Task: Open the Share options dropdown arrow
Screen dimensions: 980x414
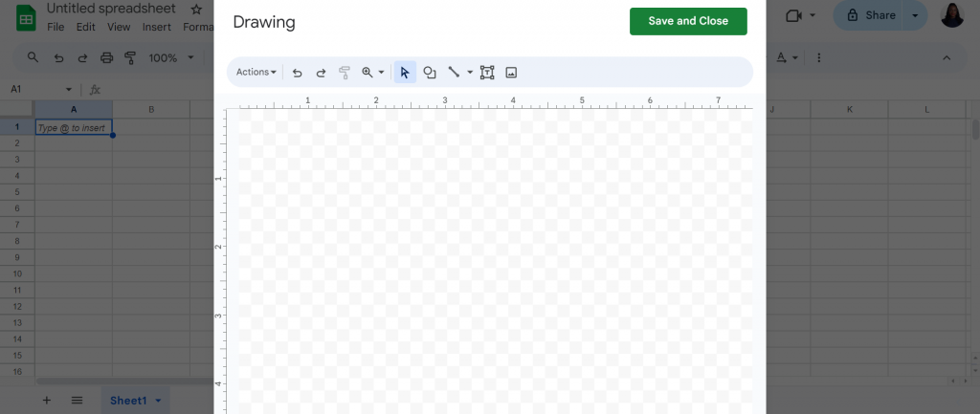Action: point(915,15)
